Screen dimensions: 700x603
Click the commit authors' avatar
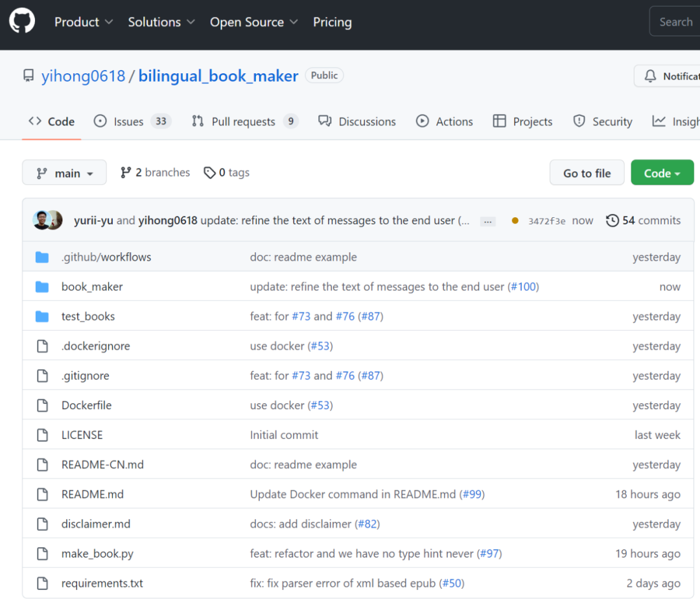click(x=47, y=220)
